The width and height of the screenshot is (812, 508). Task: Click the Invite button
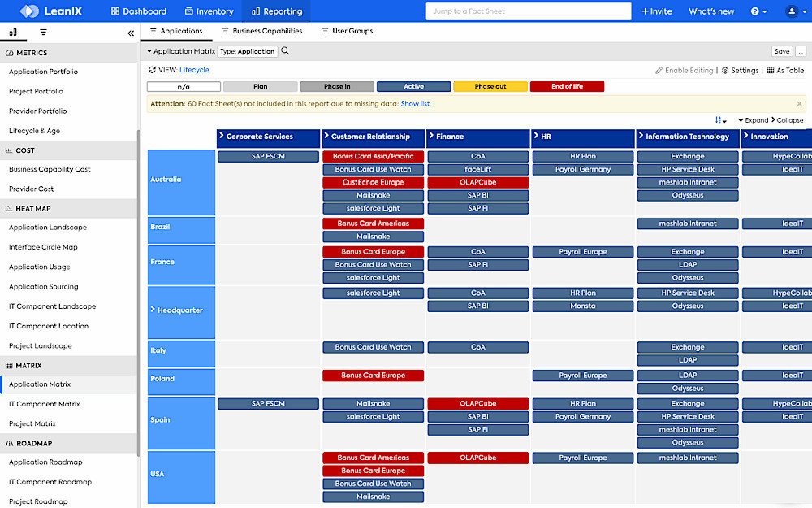pyautogui.click(x=657, y=11)
